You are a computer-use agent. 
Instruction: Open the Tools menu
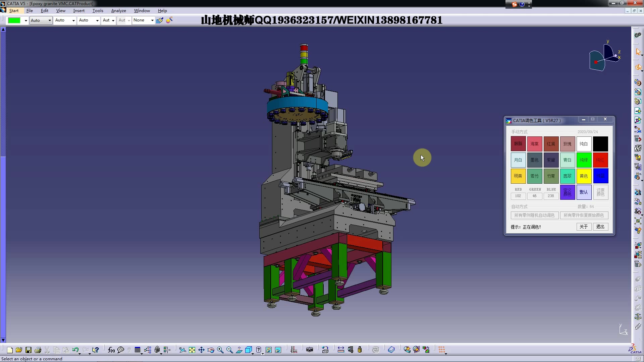[98, 11]
